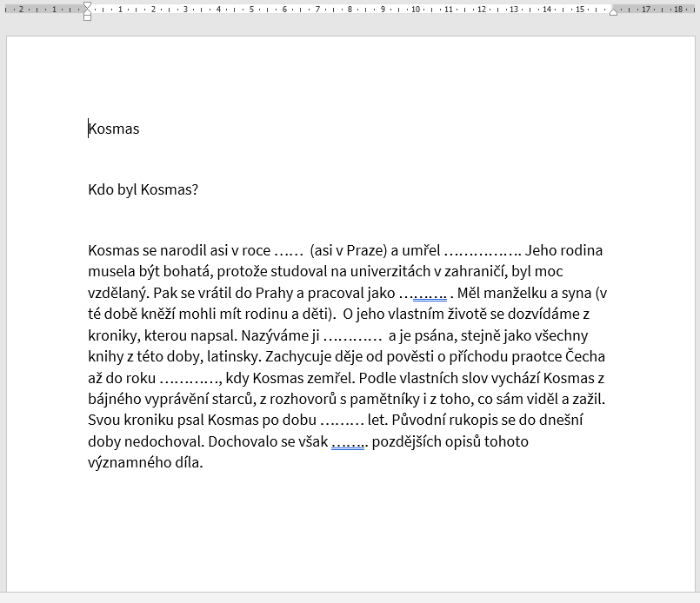Click the blank dots after "Nazýváme ji"
Screen dimensions: 700x603
pyautogui.click(x=353, y=336)
